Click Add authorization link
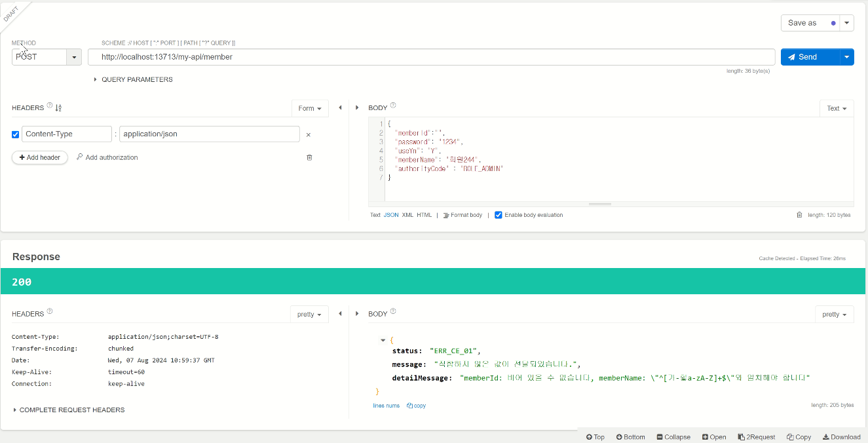The image size is (868, 443). 107,157
